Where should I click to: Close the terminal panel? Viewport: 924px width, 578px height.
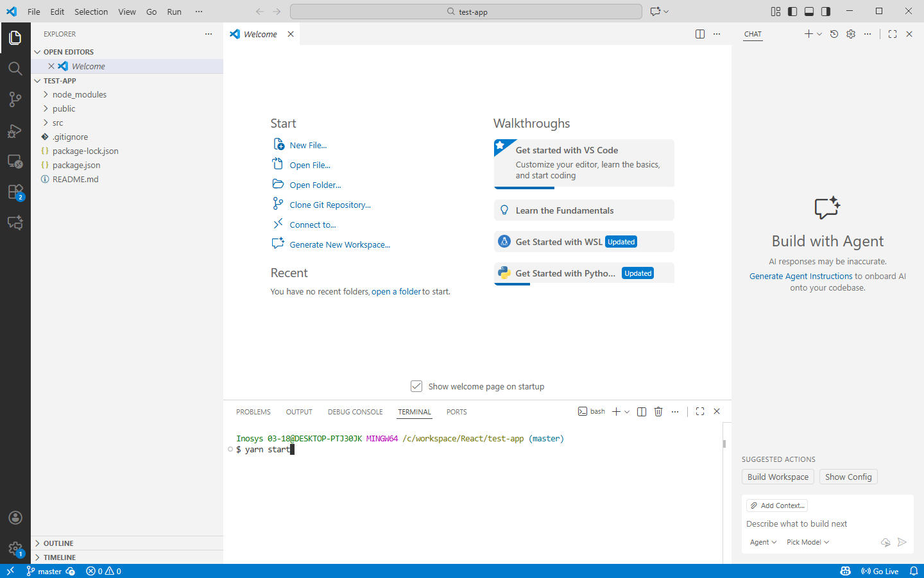pyautogui.click(x=717, y=412)
